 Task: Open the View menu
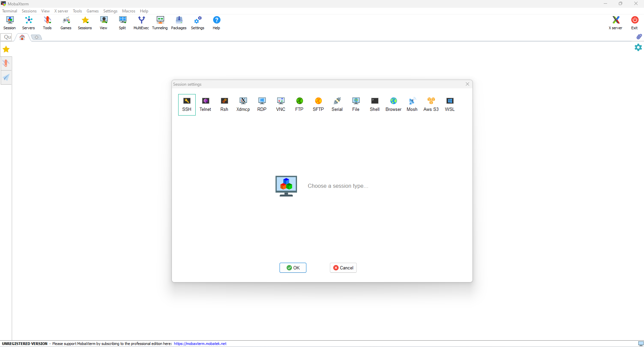45,11
